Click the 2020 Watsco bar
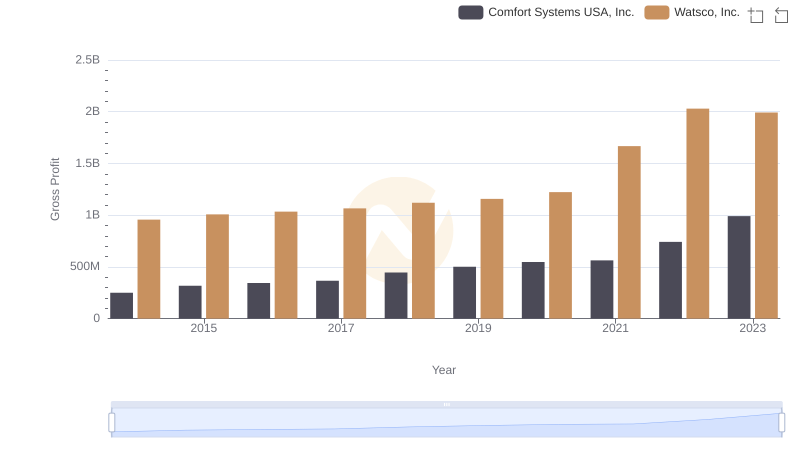 [x=561, y=255]
